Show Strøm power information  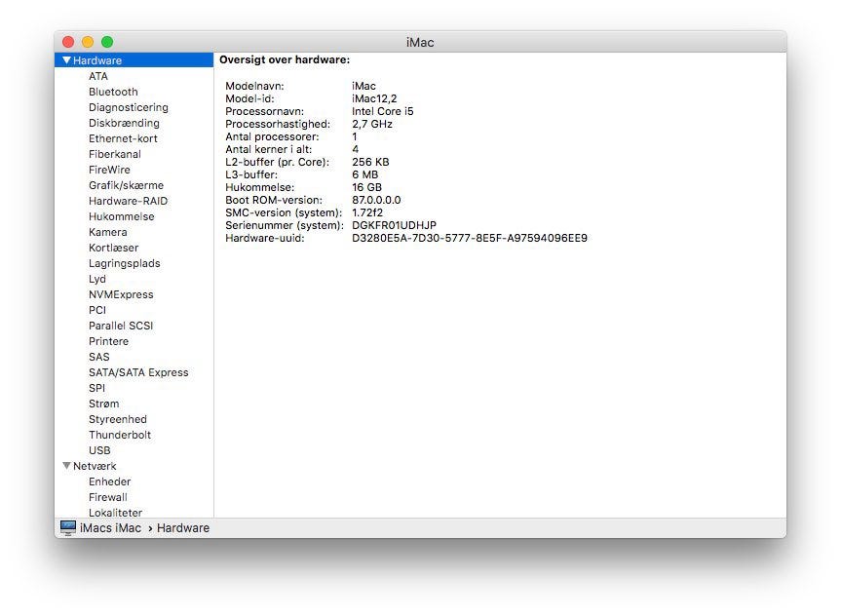(103, 403)
